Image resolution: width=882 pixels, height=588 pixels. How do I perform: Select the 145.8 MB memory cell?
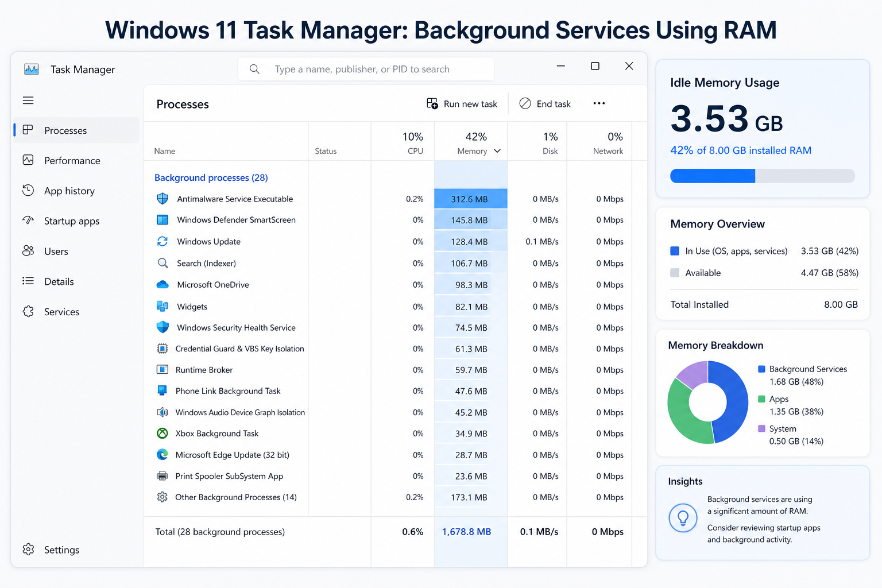tap(471, 220)
